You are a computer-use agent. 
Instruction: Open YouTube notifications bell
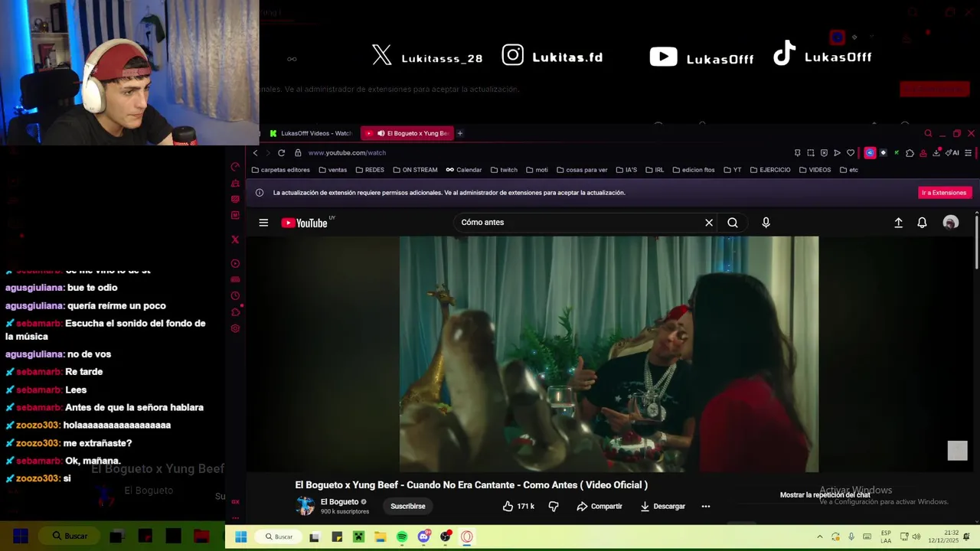pyautogui.click(x=922, y=223)
